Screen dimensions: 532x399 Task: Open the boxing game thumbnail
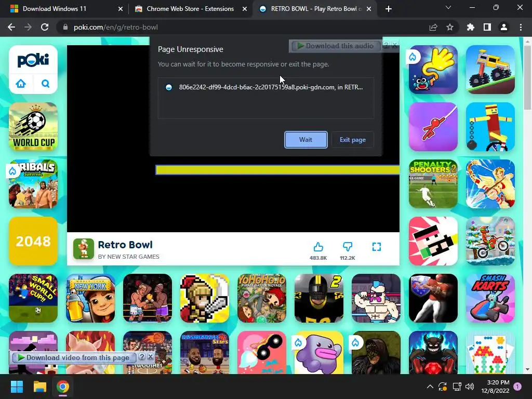pyautogui.click(x=148, y=298)
